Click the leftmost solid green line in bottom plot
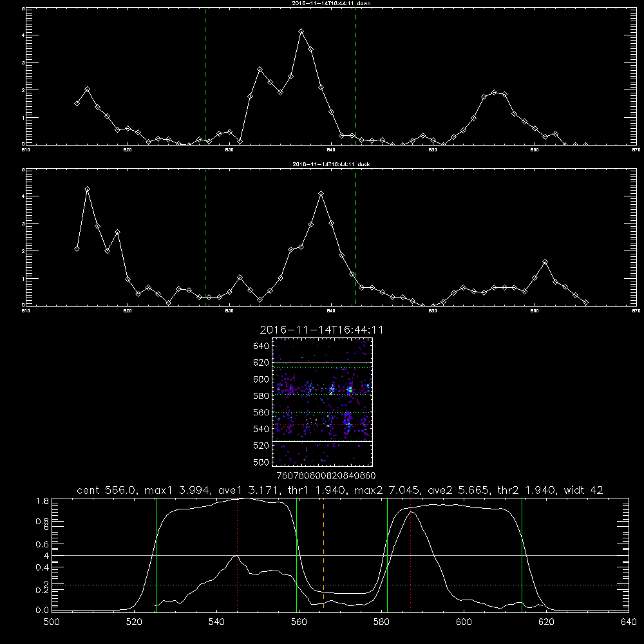Image resolution: width=644 pixels, height=644 pixels. pos(156,555)
